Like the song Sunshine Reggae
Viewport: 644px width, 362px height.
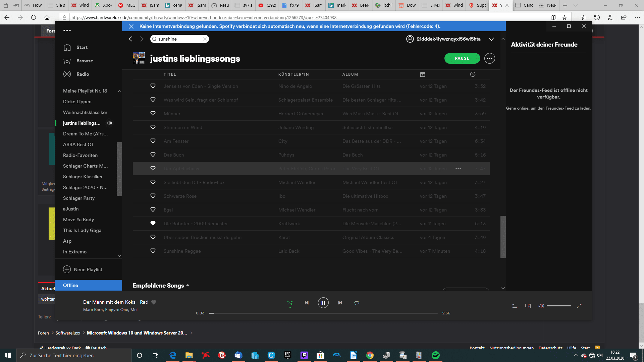click(x=153, y=251)
